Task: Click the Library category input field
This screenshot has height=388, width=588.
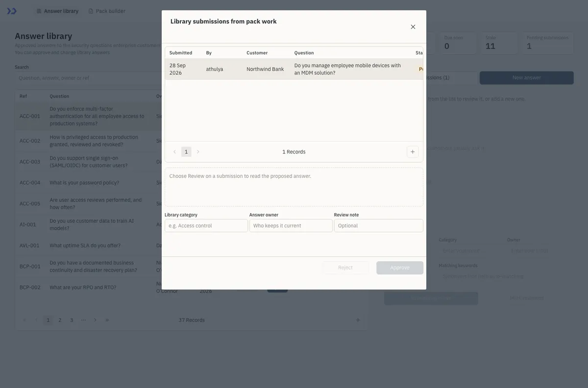Action: [206, 226]
